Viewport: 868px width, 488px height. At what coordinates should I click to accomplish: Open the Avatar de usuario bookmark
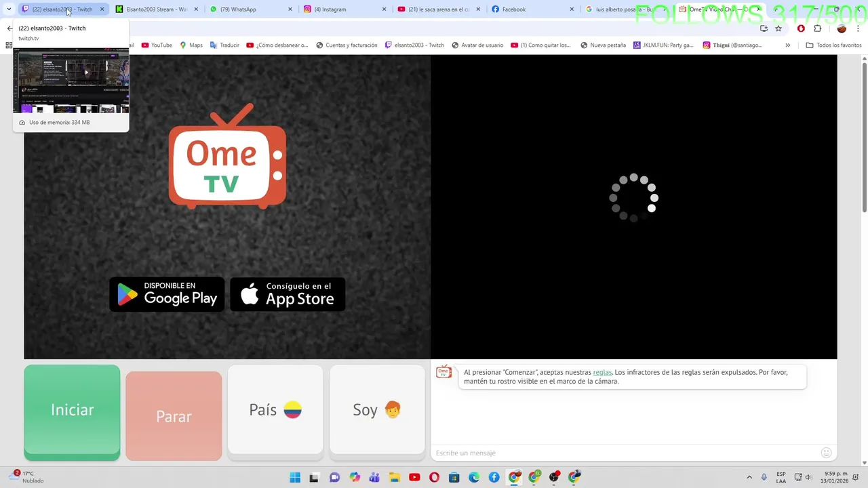click(477, 45)
